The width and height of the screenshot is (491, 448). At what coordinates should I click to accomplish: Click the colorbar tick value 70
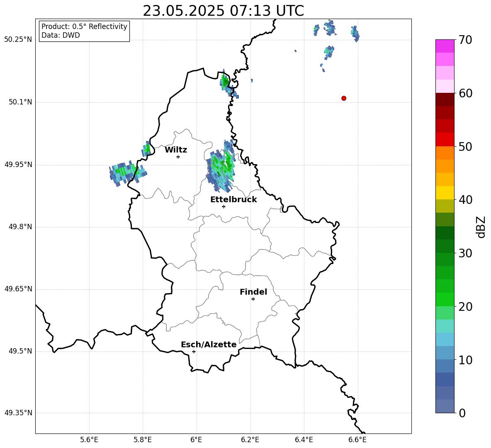[465, 40]
